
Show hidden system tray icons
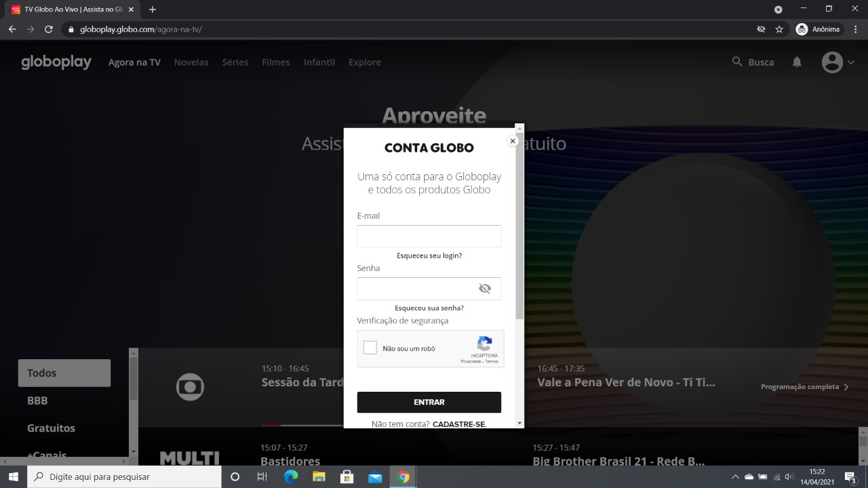tap(735, 477)
